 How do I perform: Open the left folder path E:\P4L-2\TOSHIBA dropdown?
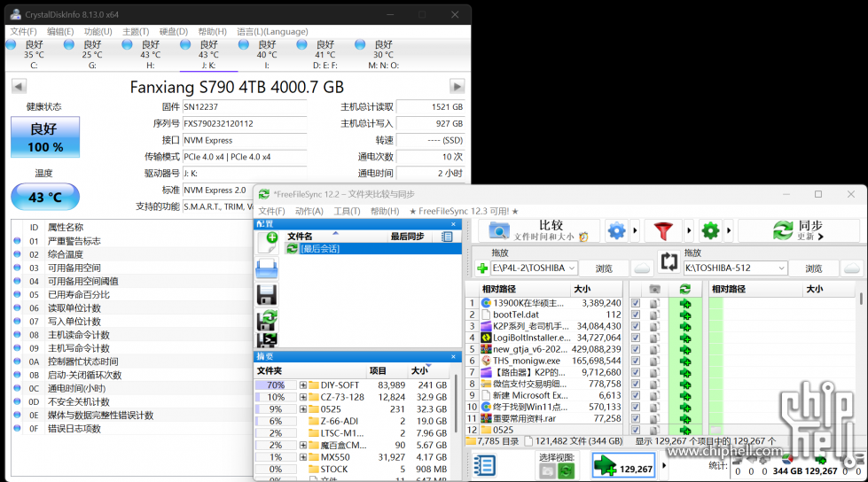point(572,268)
